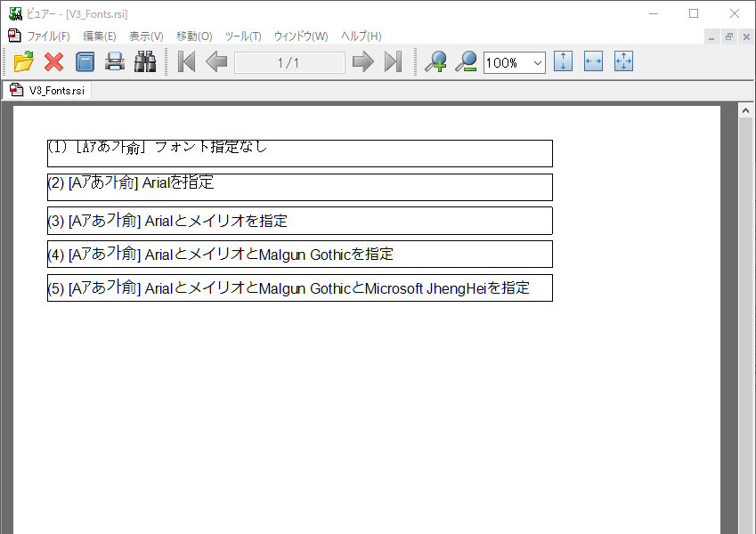Click line (2) Arialを指定 text
Viewport: 756px width, 534px height.
coord(131,182)
